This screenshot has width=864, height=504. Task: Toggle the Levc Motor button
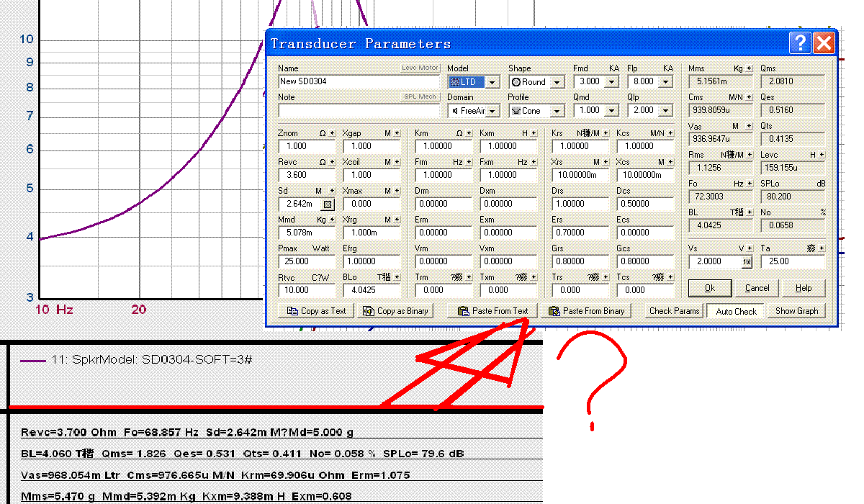pos(420,68)
